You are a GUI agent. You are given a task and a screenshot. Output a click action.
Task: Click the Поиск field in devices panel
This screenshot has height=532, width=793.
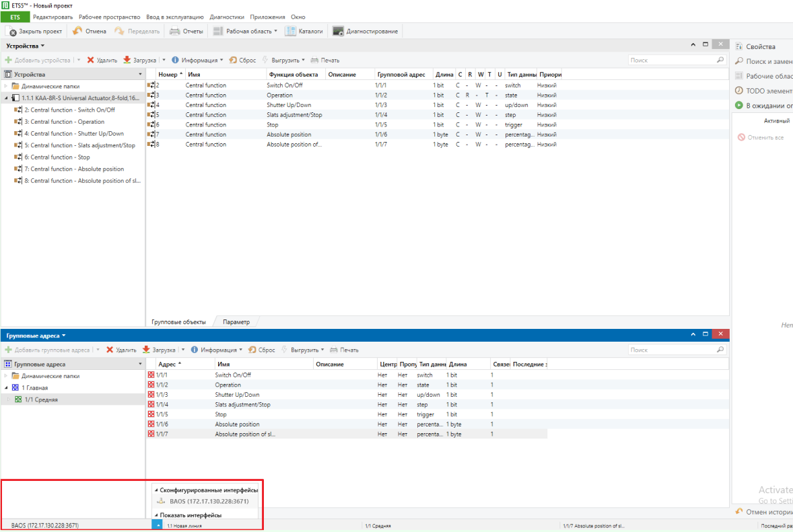(x=677, y=60)
